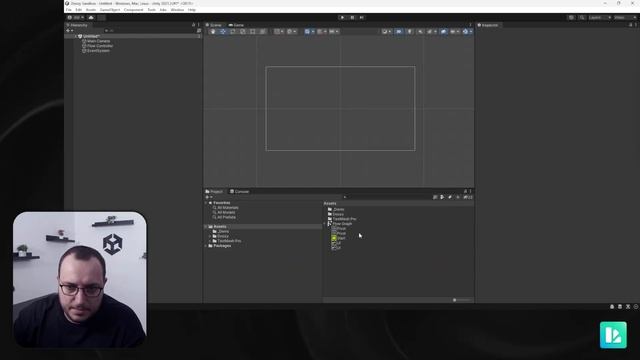
Task: Open the scene camera settings dropdown
Action: tap(454, 31)
